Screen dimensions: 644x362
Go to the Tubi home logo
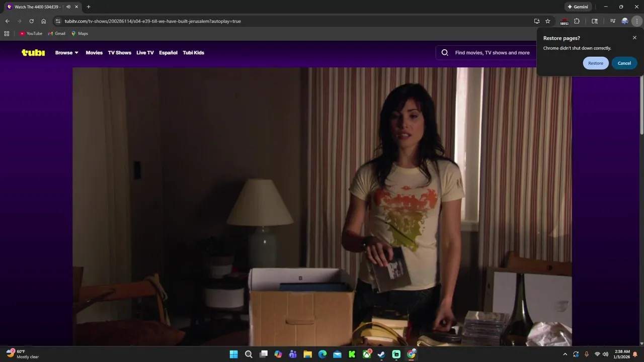pyautogui.click(x=33, y=52)
